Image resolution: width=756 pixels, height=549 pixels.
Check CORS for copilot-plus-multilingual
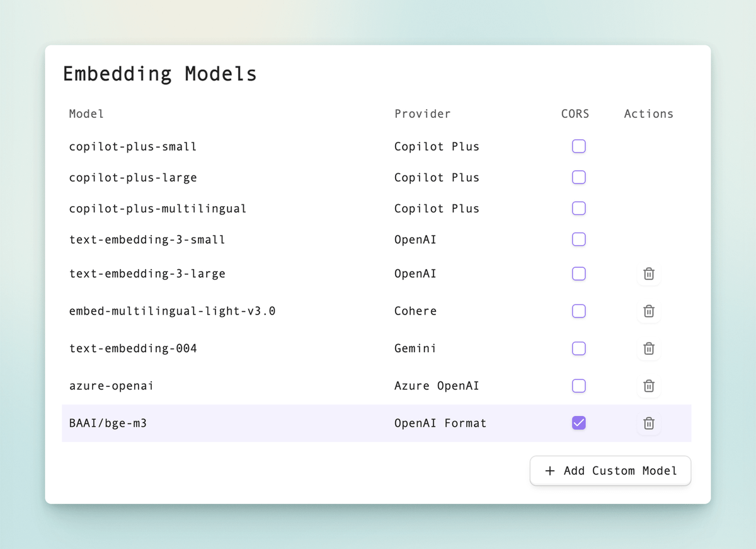click(x=578, y=209)
